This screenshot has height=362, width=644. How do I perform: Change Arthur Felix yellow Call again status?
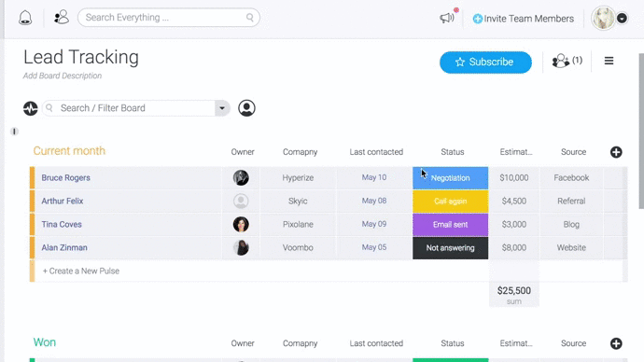point(450,202)
